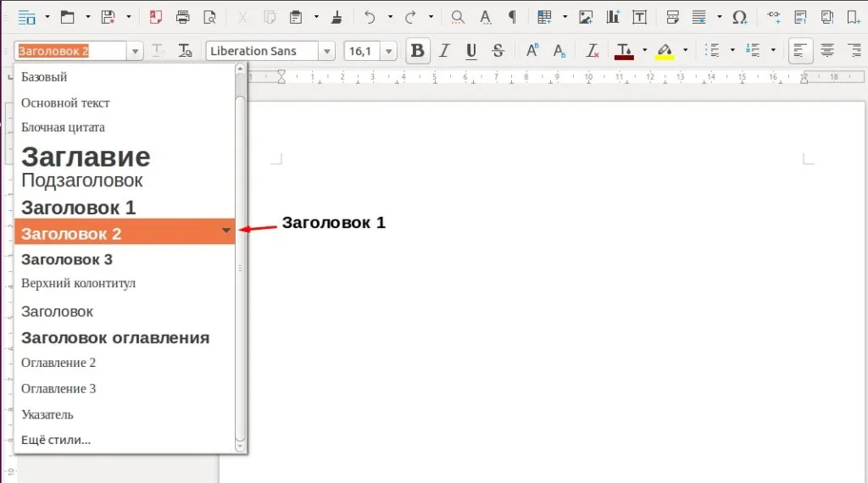Click the Undo arrow icon
The image size is (868, 483).
370,17
